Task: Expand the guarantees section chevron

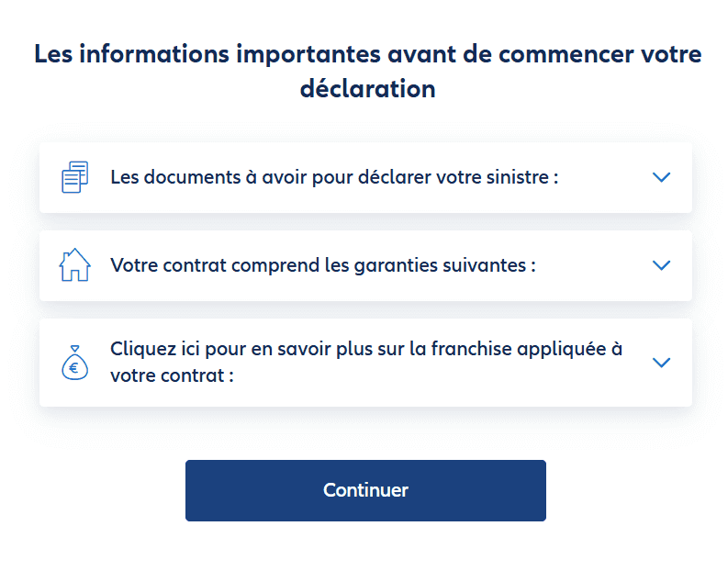Action: click(661, 265)
